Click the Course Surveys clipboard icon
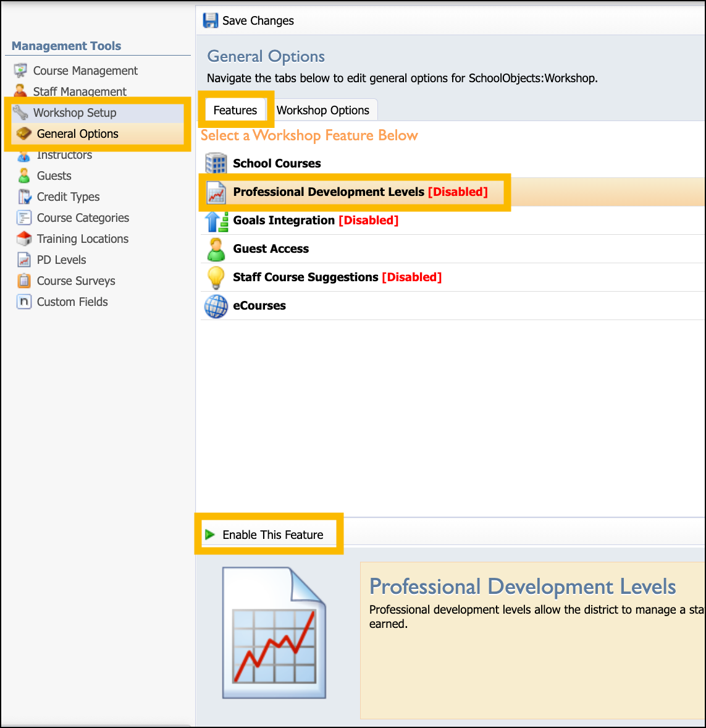This screenshot has width=706, height=728. point(24,281)
